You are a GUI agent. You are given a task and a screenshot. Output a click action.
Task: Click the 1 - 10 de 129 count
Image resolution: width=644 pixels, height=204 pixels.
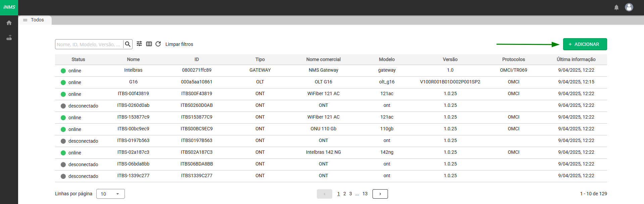pyautogui.click(x=593, y=194)
